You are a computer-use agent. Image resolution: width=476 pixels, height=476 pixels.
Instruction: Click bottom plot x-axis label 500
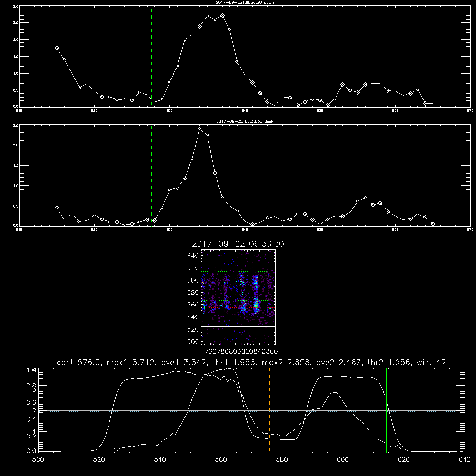(38, 460)
